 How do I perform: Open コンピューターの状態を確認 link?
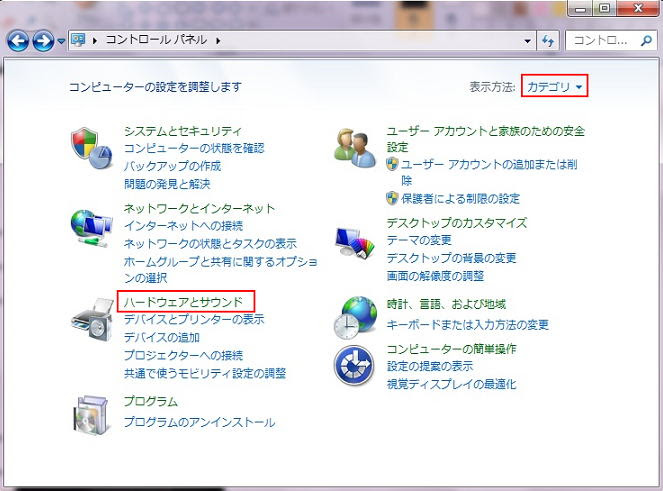click(x=194, y=148)
